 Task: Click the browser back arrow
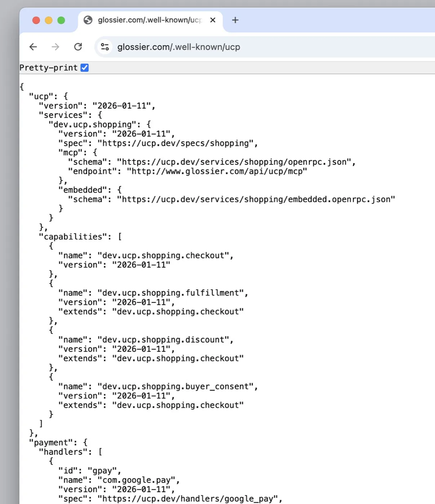(33, 47)
